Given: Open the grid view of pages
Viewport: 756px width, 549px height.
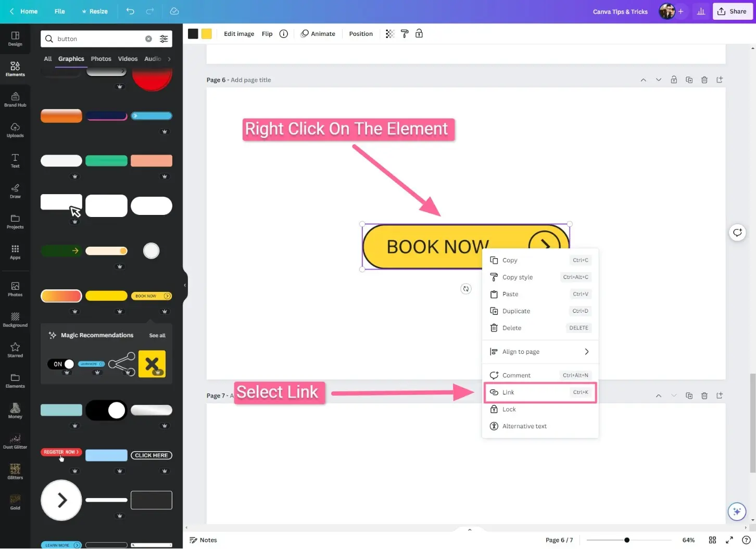Looking at the screenshot, I should point(712,540).
